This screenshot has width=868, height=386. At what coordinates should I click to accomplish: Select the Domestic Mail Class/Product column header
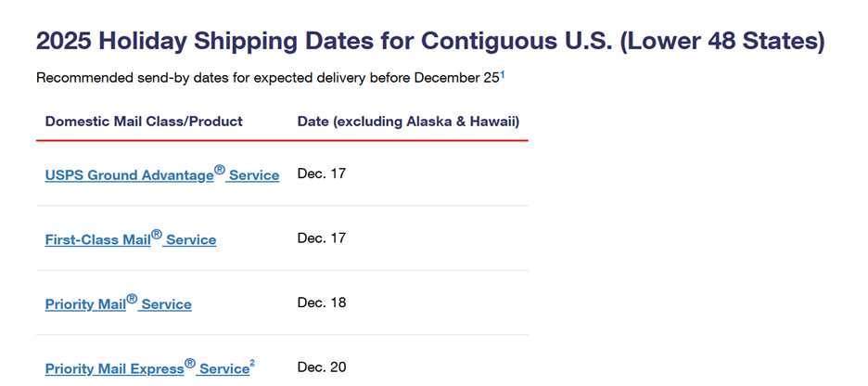(144, 122)
